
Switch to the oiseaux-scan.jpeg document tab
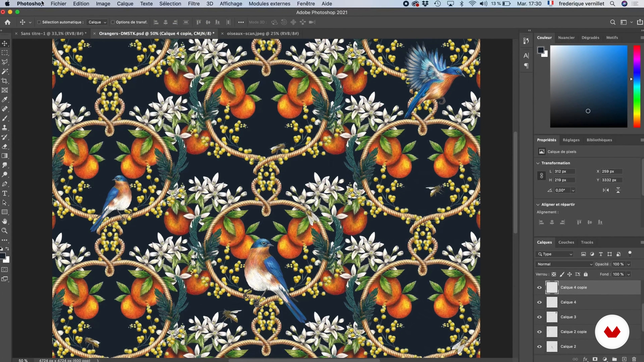tap(263, 34)
